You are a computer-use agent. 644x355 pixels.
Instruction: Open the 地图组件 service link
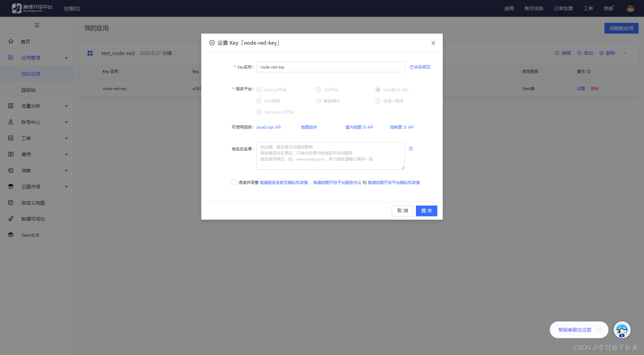point(309,127)
